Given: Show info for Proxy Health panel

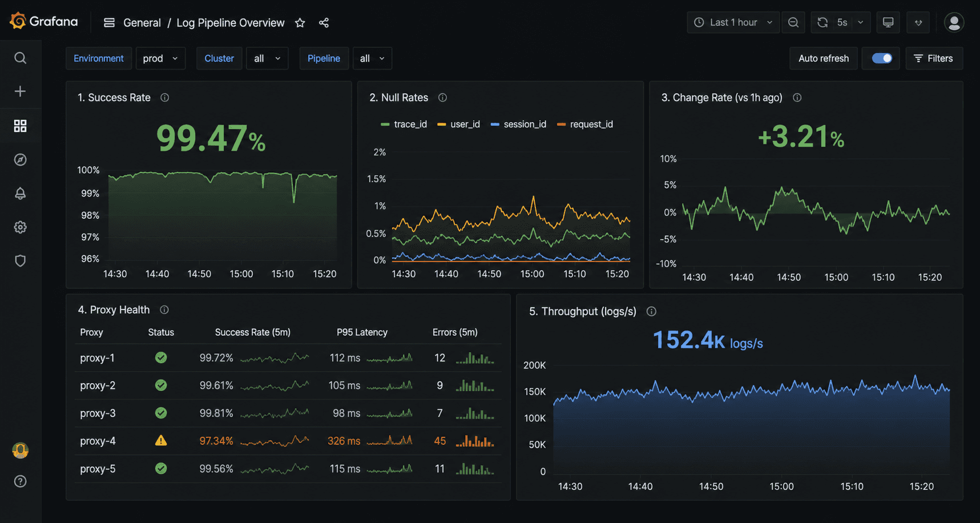Looking at the screenshot, I should pyautogui.click(x=164, y=309).
